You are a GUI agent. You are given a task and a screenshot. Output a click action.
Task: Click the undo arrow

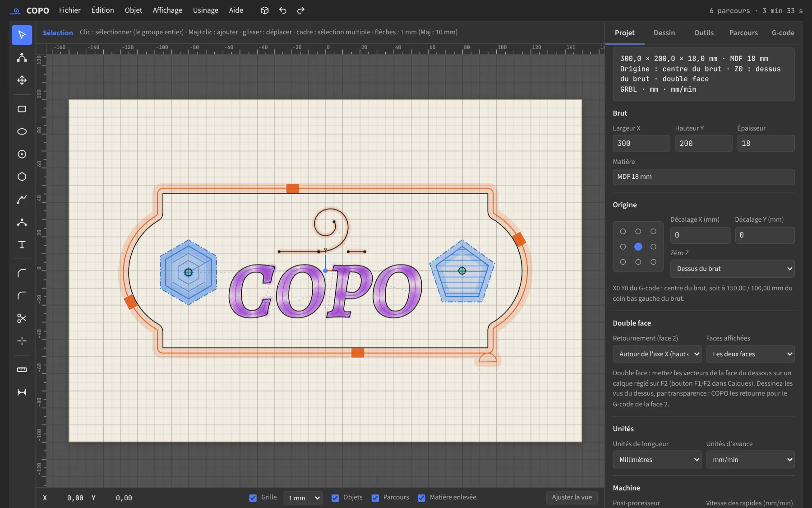(x=283, y=10)
